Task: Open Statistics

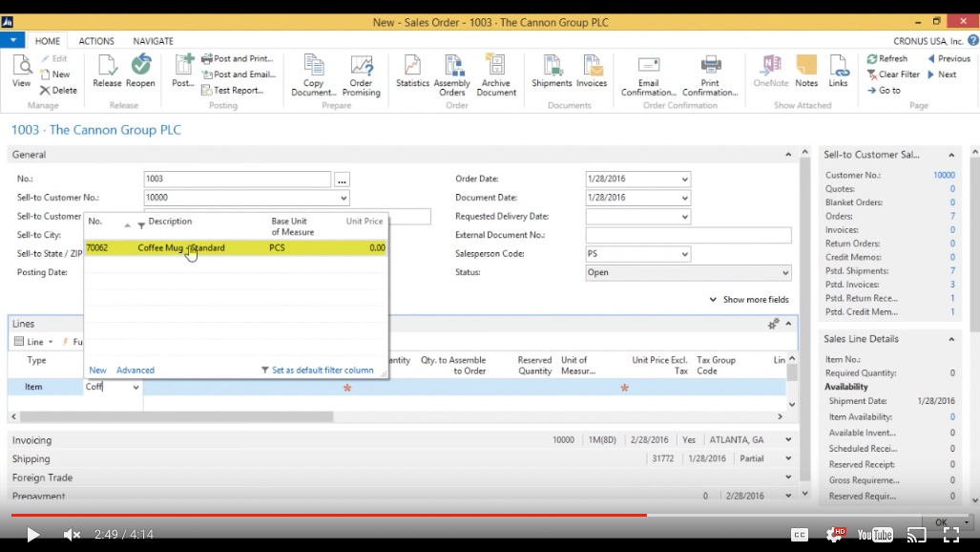Action: tap(412, 72)
